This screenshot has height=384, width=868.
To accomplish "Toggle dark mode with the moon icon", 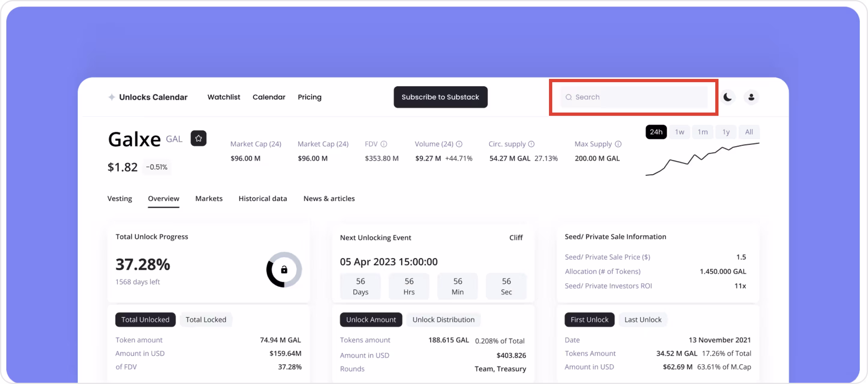I will coord(727,97).
